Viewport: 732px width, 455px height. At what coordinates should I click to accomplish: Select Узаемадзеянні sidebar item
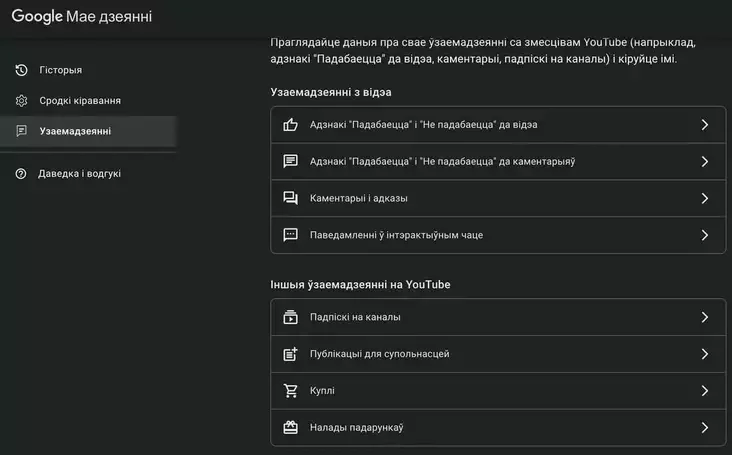click(x=75, y=131)
